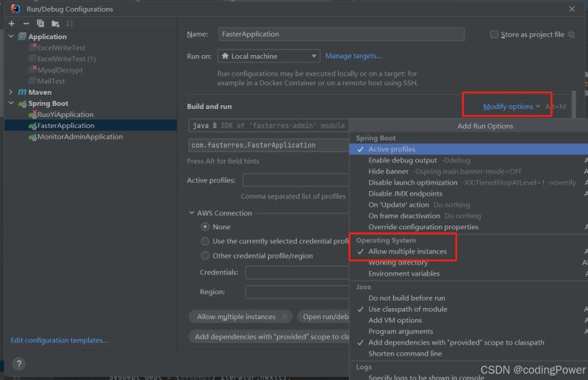The image size is (588, 380).
Task: Choose Disable launch optimization option
Action: 469,183
